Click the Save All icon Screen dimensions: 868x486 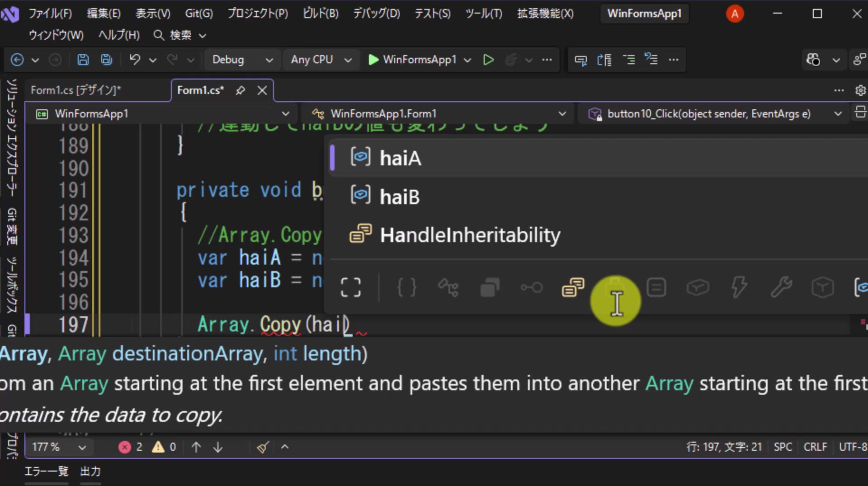point(107,60)
